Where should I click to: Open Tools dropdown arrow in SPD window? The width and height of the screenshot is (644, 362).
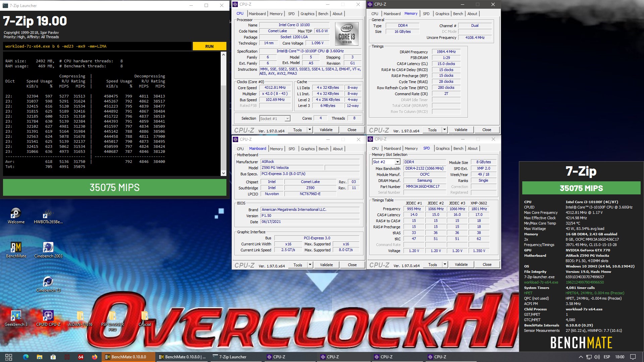[445, 264]
